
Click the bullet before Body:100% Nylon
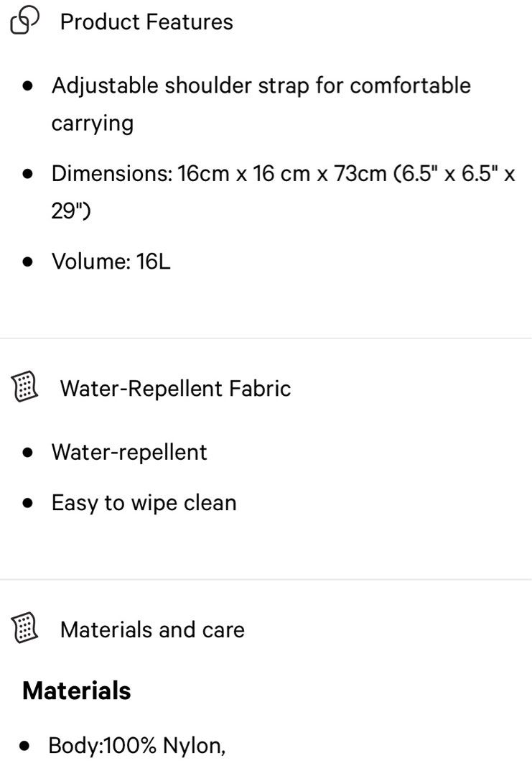[x=24, y=746]
